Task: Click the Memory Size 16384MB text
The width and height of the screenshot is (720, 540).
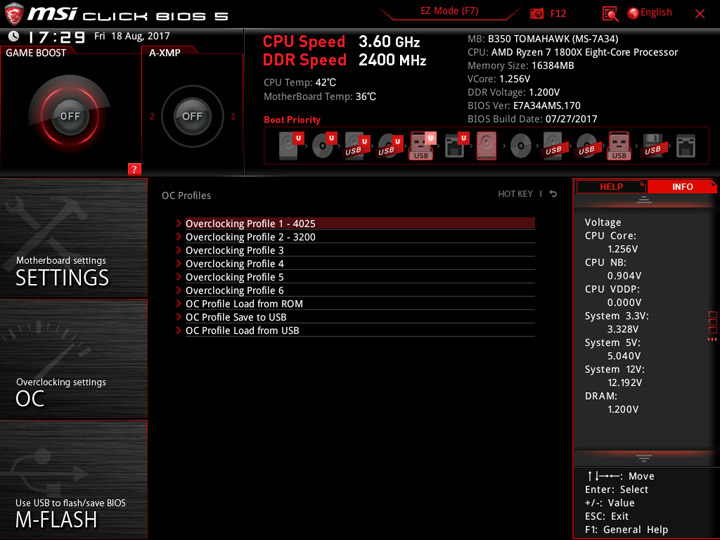Action: click(x=521, y=66)
